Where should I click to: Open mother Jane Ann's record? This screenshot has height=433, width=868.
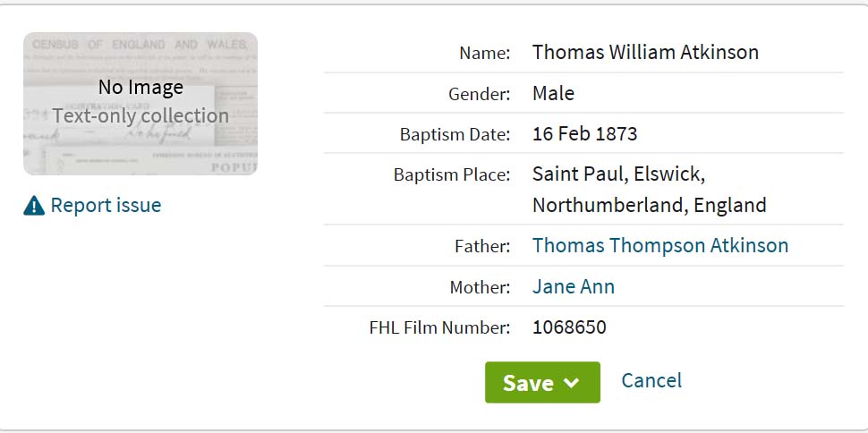click(574, 286)
